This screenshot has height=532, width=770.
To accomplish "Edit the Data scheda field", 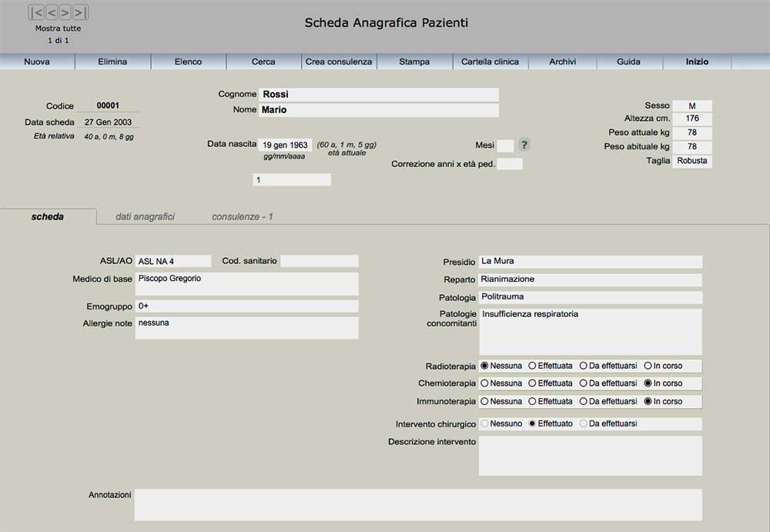I will (108, 122).
